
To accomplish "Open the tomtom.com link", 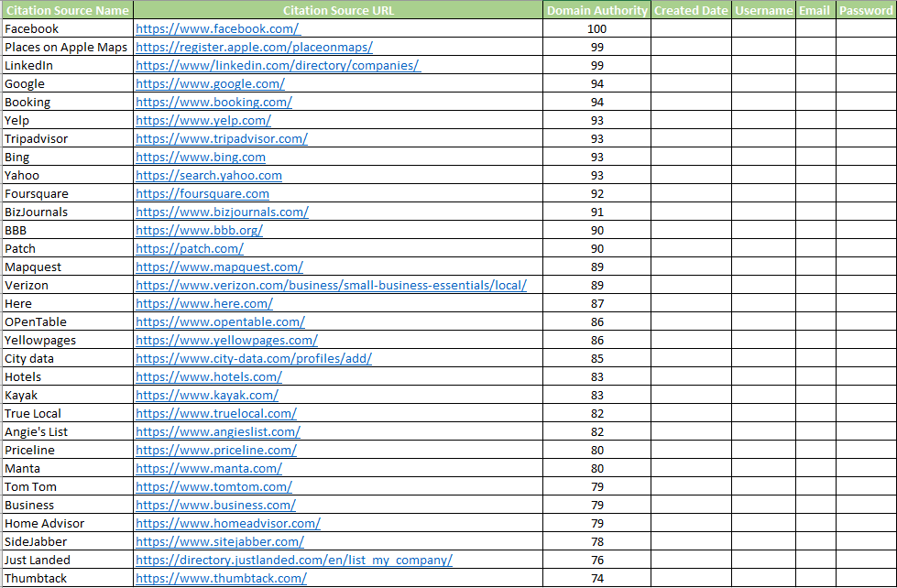I will tap(214, 486).
